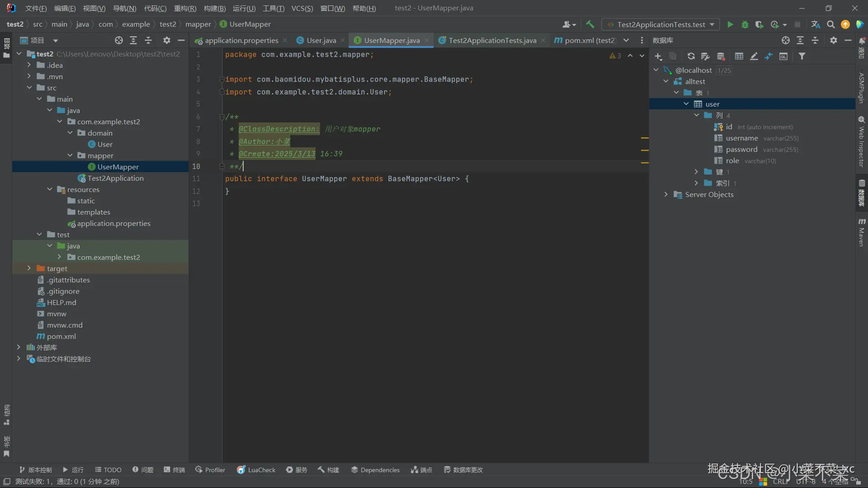Toggle the Maven side tool window
The width and height of the screenshot is (868, 488).
coord(862,233)
